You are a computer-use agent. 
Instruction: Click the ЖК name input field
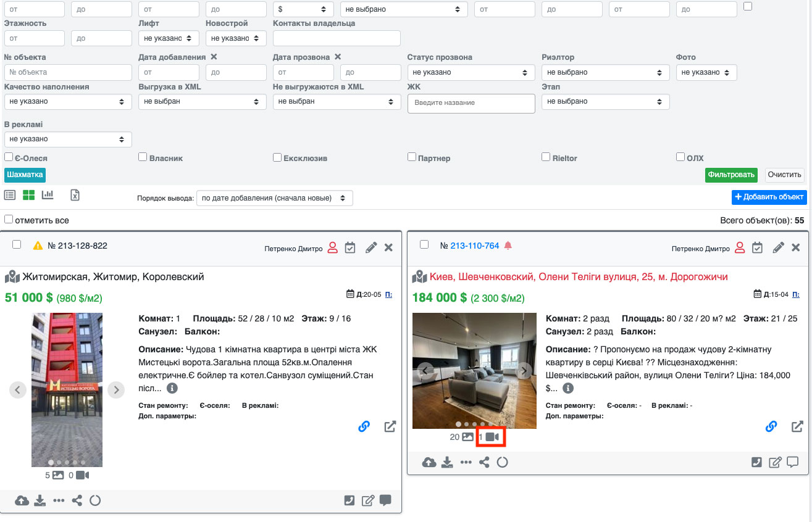click(471, 103)
